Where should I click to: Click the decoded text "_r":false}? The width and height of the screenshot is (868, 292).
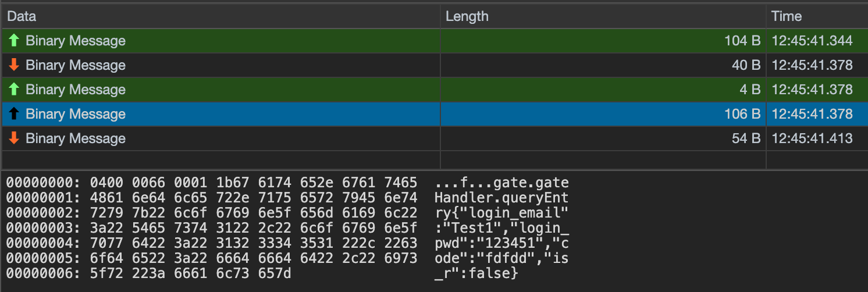[476, 273]
